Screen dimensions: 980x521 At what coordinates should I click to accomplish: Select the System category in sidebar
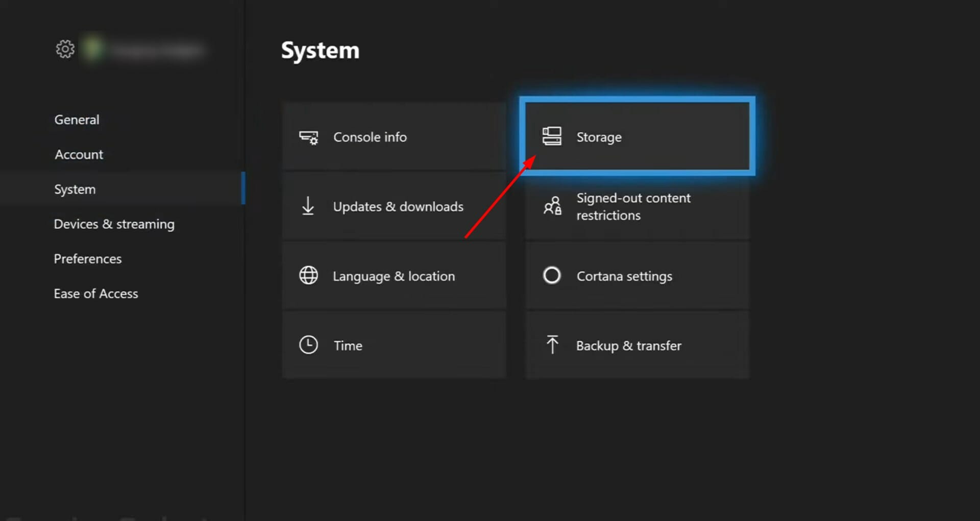[x=75, y=189]
